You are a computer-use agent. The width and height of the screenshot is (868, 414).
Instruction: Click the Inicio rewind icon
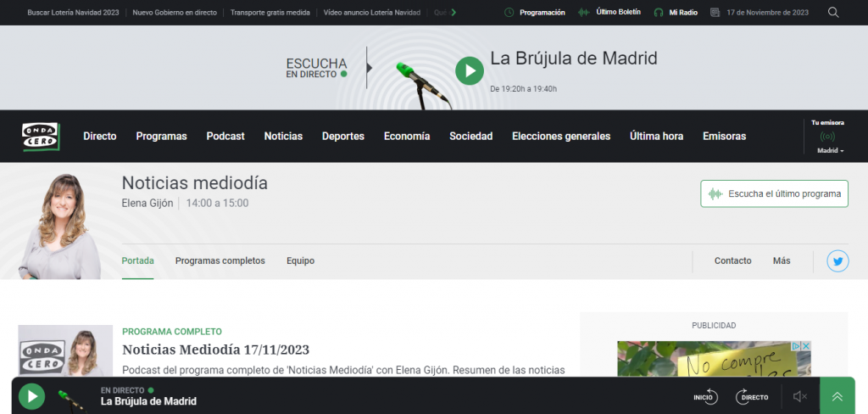coord(705,396)
